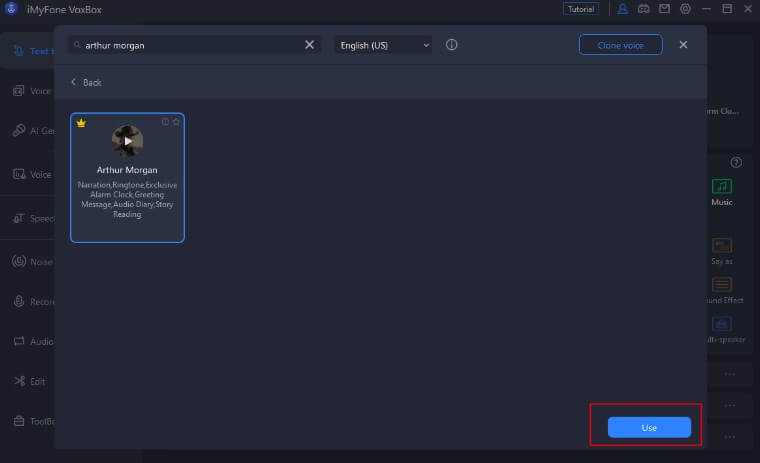Select the Arthur Morgan name label
The image size is (760, 463).
pyautogui.click(x=127, y=170)
